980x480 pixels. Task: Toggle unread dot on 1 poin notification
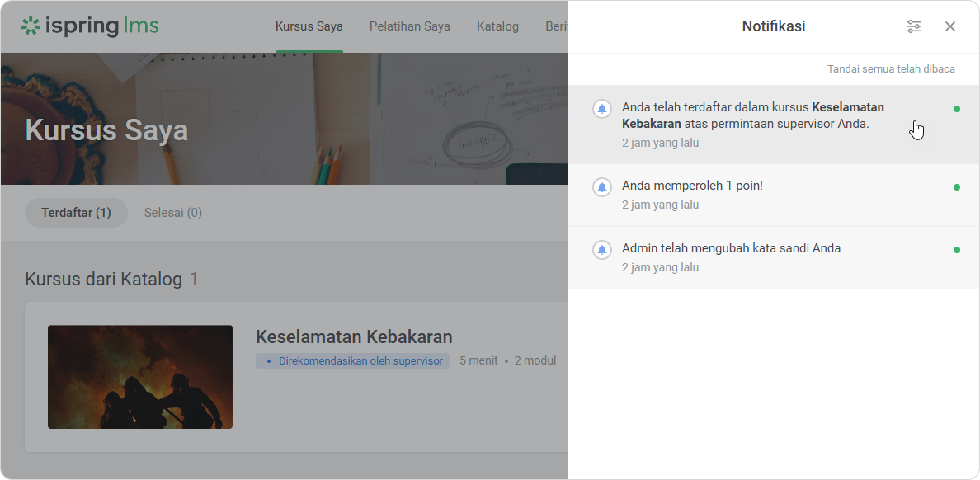(x=956, y=187)
